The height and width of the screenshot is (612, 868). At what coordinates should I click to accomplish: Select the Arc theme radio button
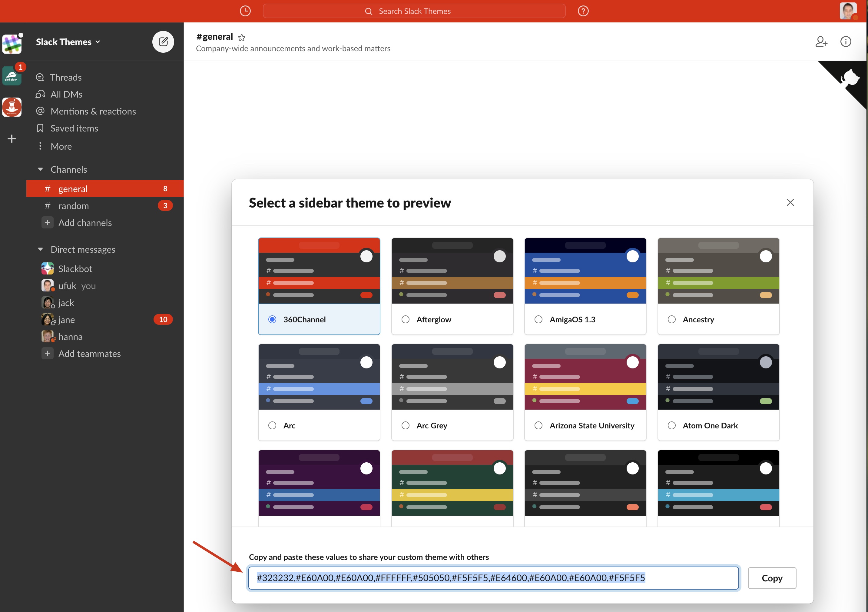click(272, 425)
